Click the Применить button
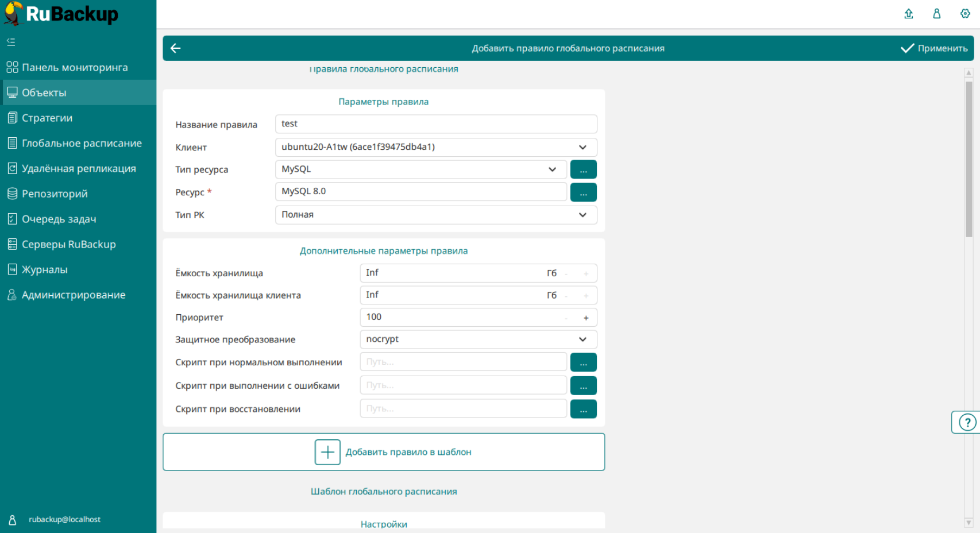Image resolution: width=980 pixels, height=533 pixels. click(934, 48)
